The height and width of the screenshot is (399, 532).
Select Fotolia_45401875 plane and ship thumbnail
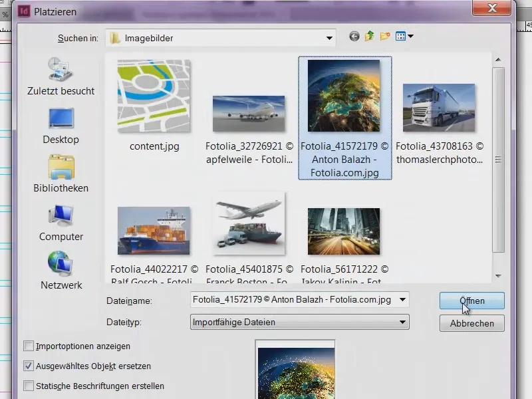[249, 223]
